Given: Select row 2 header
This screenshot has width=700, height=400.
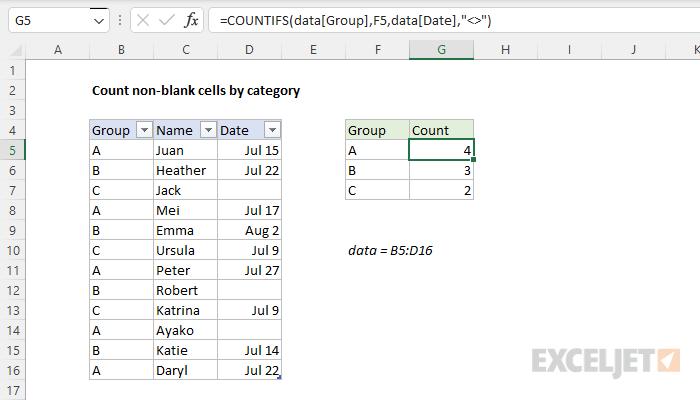Looking at the screenshot, I should pos(12,91).
